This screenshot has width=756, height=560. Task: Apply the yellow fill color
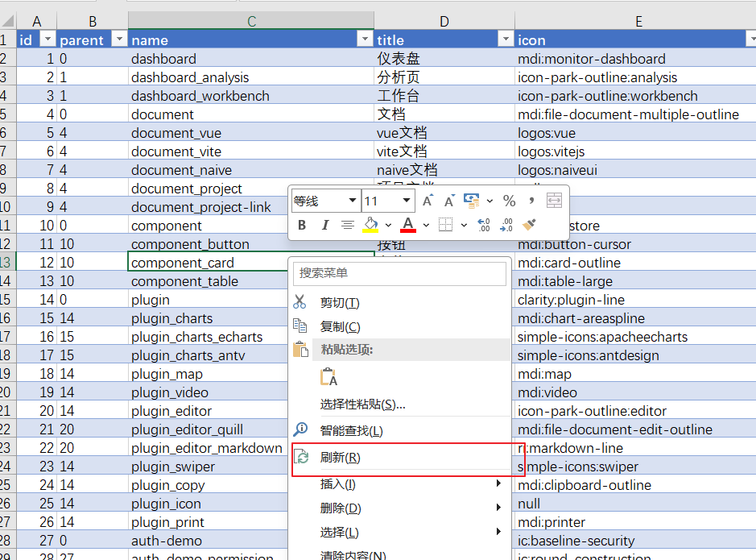click(x=370, y=225)
